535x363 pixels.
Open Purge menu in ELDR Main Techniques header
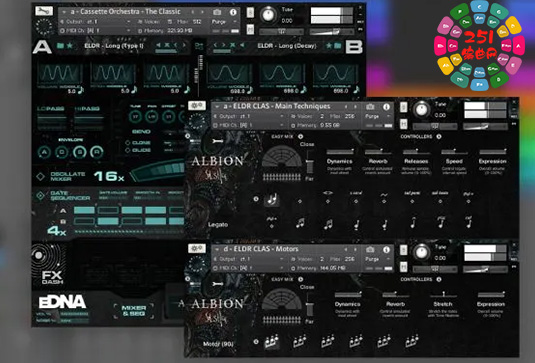(x=377, y=116)
